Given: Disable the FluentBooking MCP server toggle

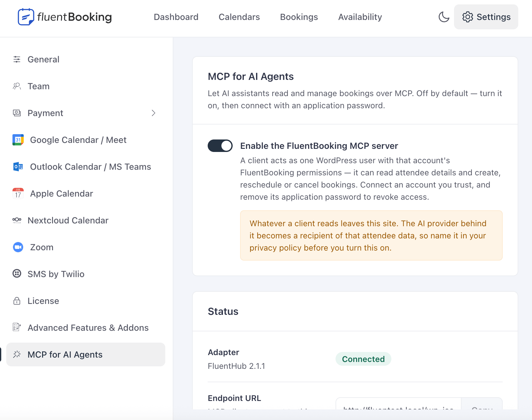Looking at the screenshot, I should click(x=220, y=146).
